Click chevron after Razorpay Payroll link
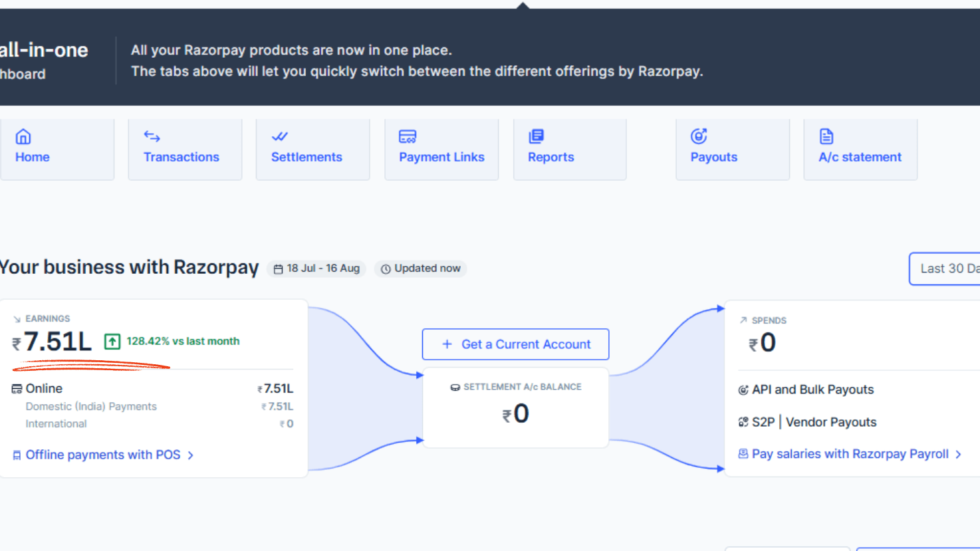The width and height of the screenshot is (980, 551). click(958, 455)
